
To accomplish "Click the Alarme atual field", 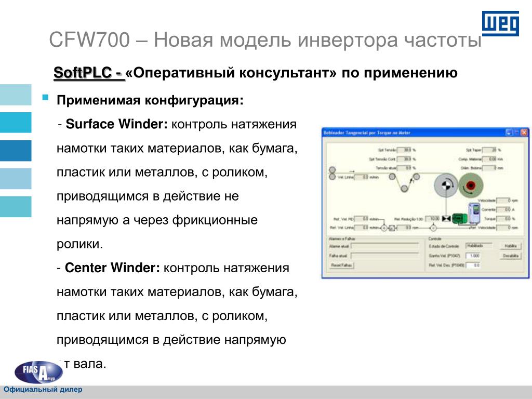I will pos(385,246).
